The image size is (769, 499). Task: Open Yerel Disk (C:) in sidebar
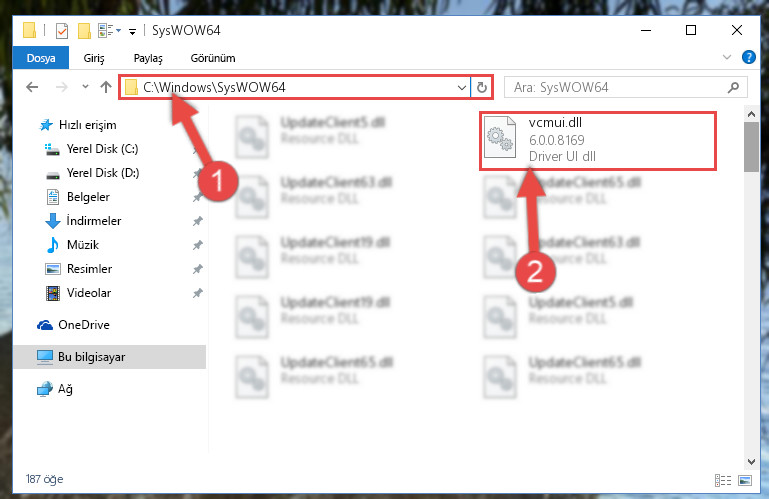pyautogui.click(x=103, y=149)
